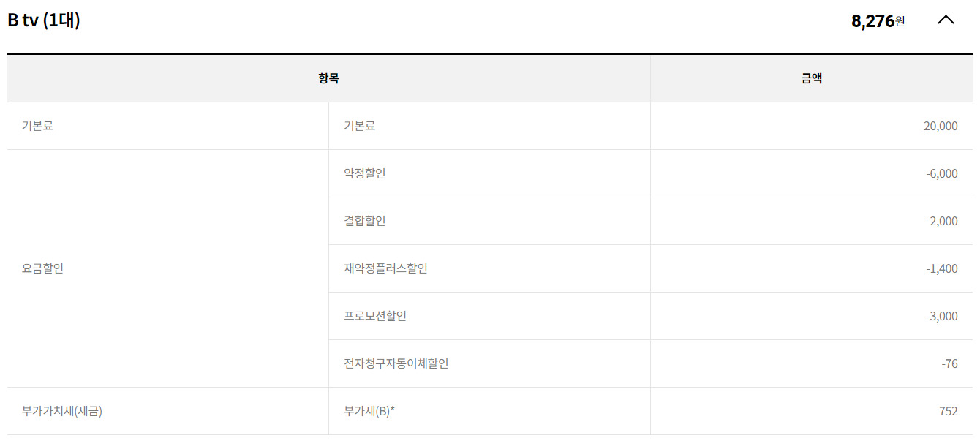Click the 금액 column header
The height and width of the screenshot is (441, 980).
(x=811, y=78)
